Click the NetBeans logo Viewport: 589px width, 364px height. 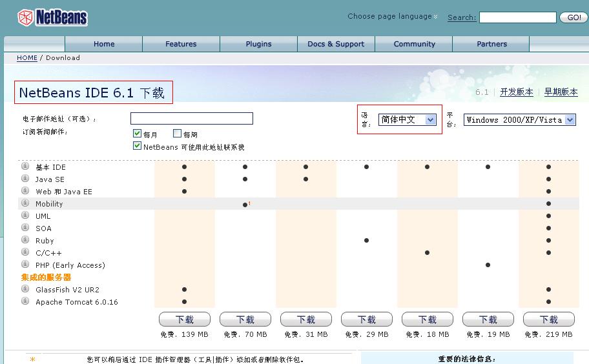[52, 17]
